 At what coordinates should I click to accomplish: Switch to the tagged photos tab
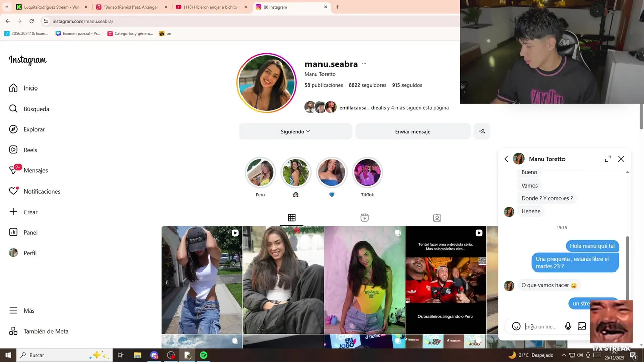[x=437, y=218]
